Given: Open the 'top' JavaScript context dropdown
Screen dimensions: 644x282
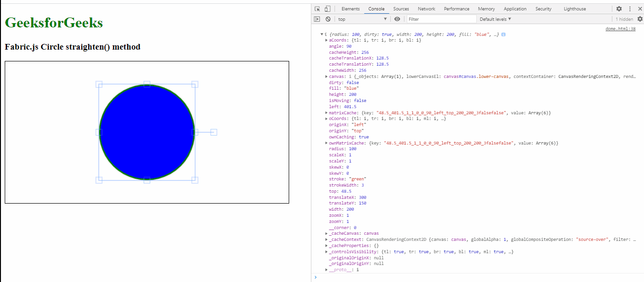Looking at the screenshot, I should click(362, 19).
